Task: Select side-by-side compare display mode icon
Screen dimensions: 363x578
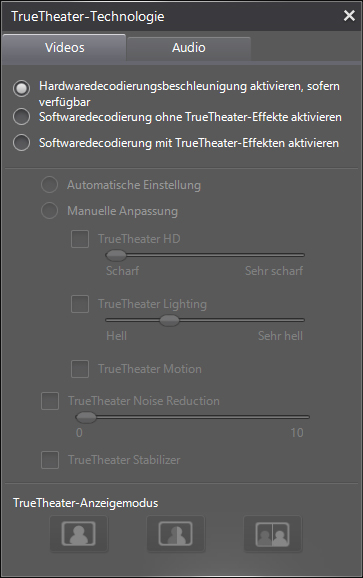Action: pyautogui.click(x=273, y=534)
